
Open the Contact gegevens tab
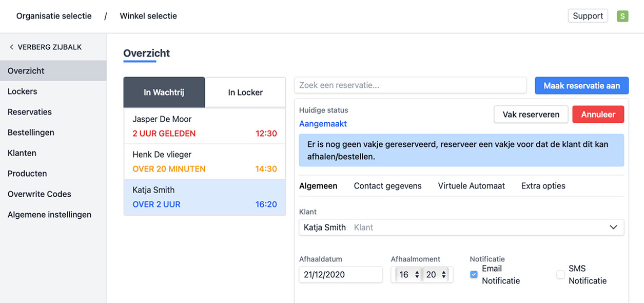coord(387,186)
